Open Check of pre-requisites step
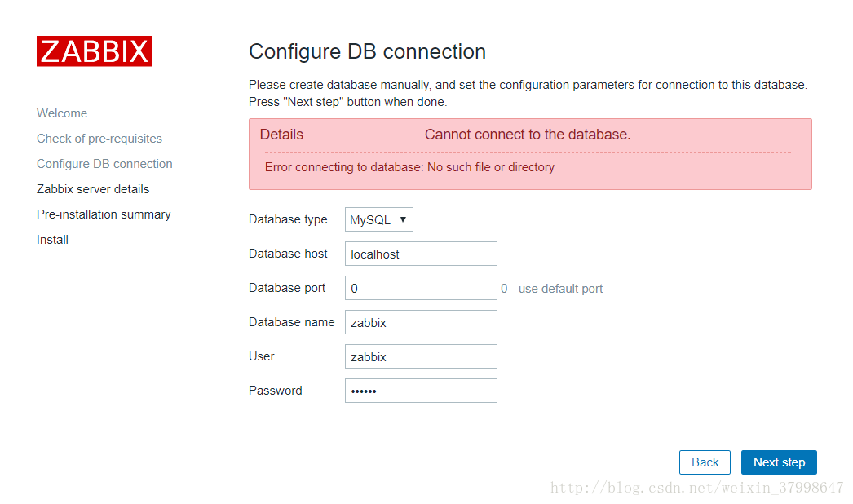Viewport: 853px width, 504px height. coord(99,139)
